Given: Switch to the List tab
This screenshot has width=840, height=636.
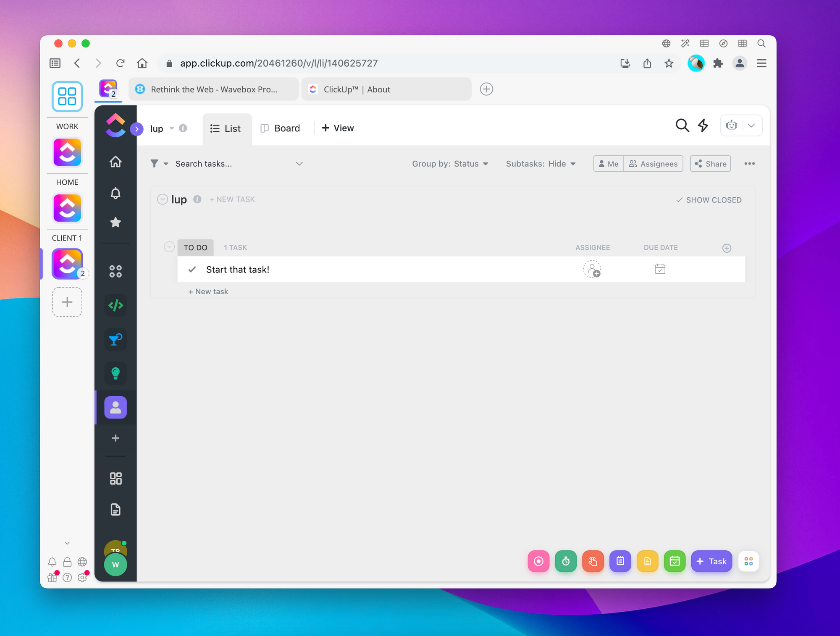Looking at the screenshot, I should coord(226,128).
